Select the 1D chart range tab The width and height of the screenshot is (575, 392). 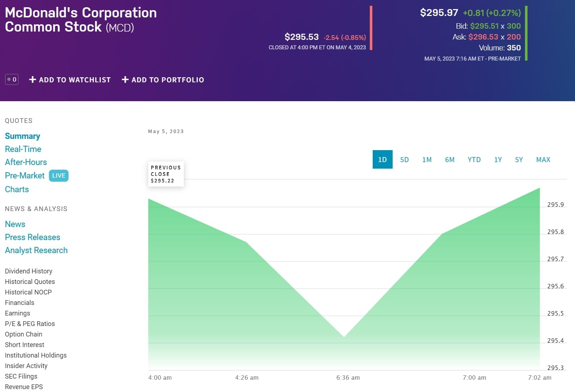[382, 160]
